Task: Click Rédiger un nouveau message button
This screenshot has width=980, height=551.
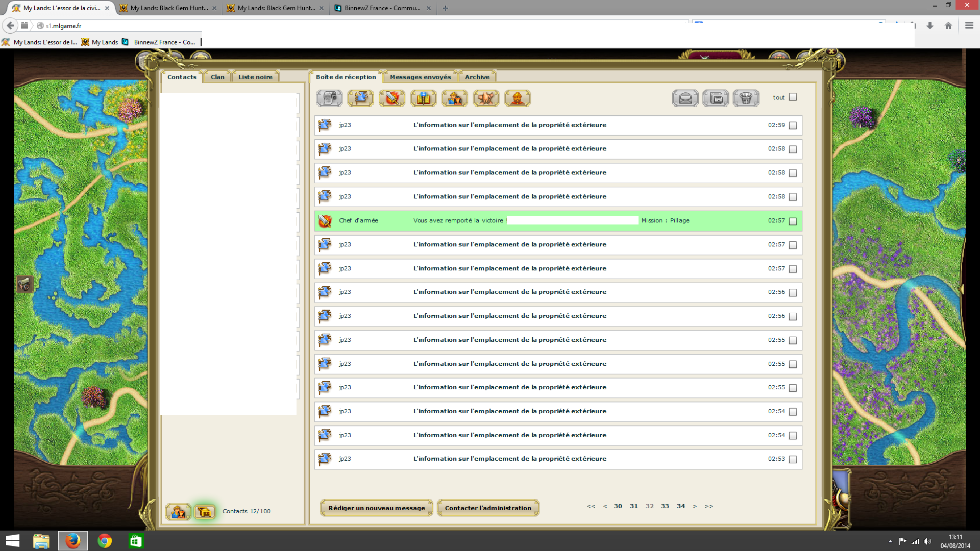Action: pyautogui.click(x=377, y=508)
